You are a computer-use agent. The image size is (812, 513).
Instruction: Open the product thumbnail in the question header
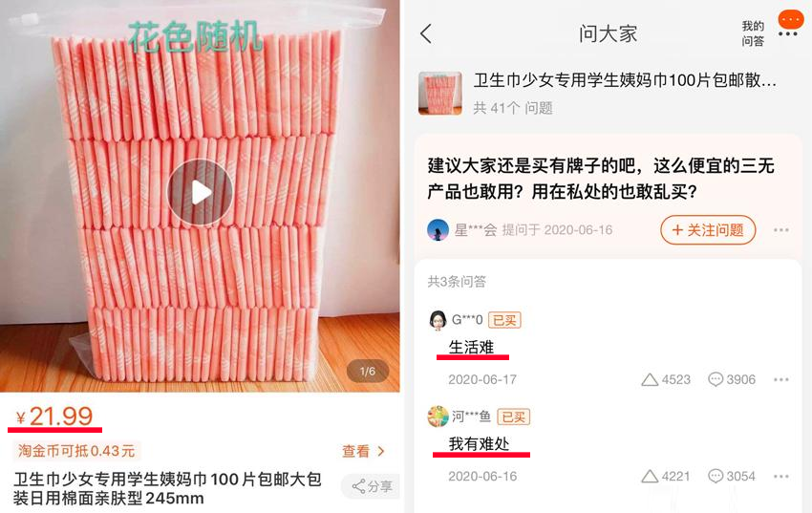(x=440, y=94)
